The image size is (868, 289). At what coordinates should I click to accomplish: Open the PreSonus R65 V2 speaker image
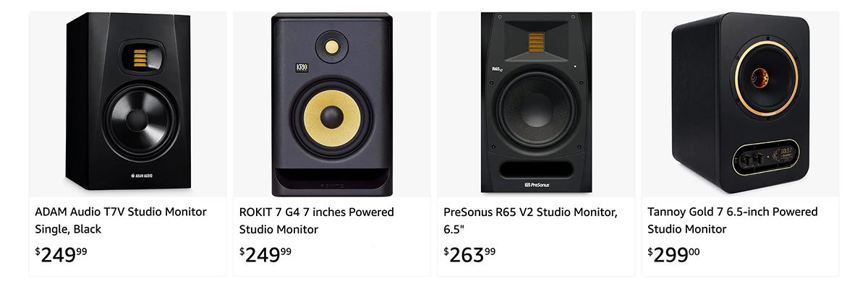[x=536, y=104]
